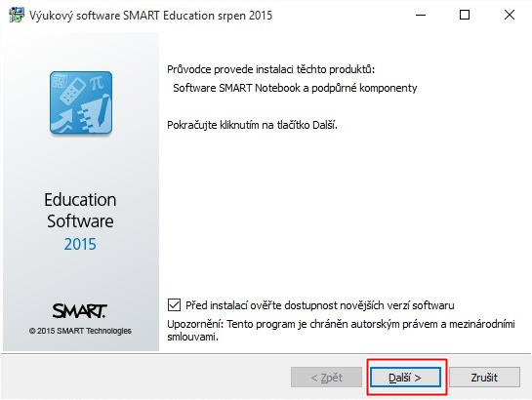The height and width of the screenshot is (400, 532).
Task: Close the installer window
Action: tap(510, 15)
